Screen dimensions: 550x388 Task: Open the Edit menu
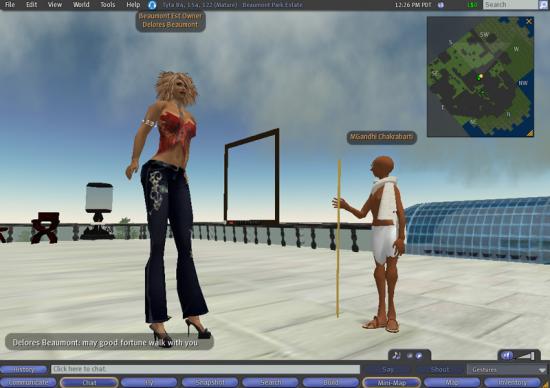pos(32,5)
